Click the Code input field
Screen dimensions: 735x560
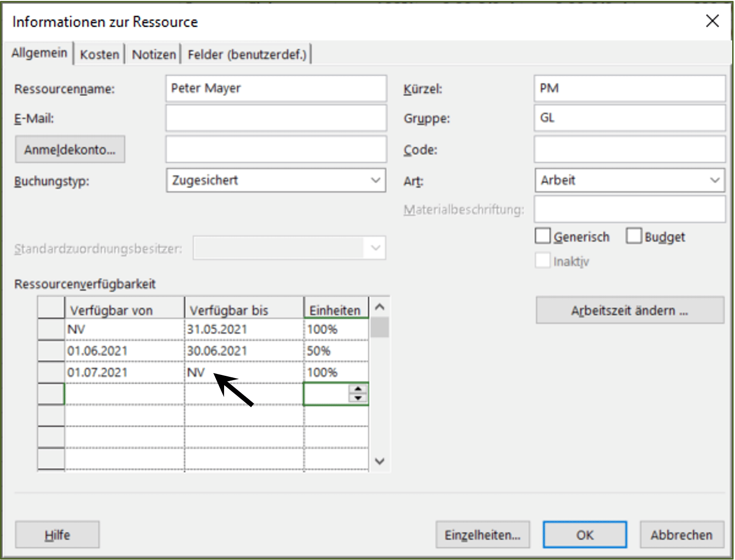coord(630,149)
